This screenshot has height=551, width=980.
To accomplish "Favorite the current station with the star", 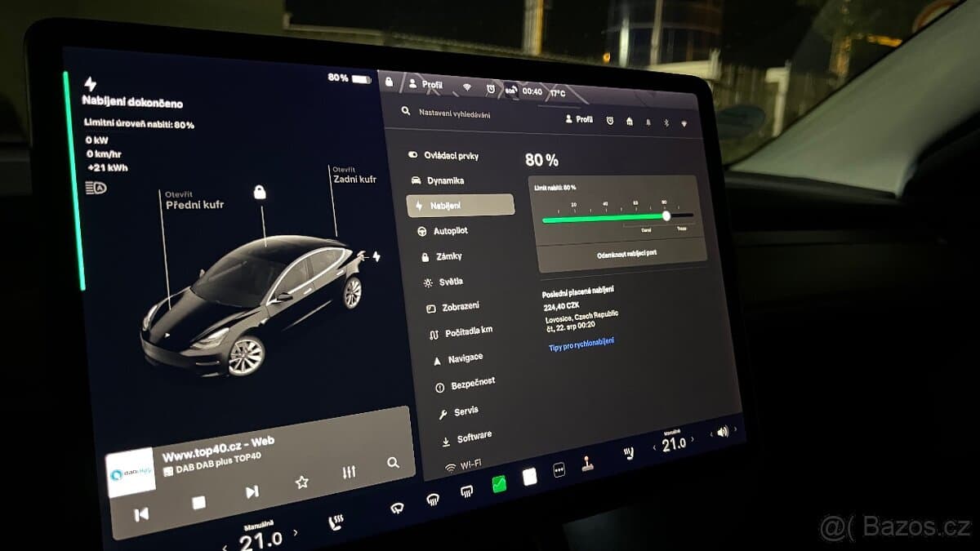I will 301,482.
